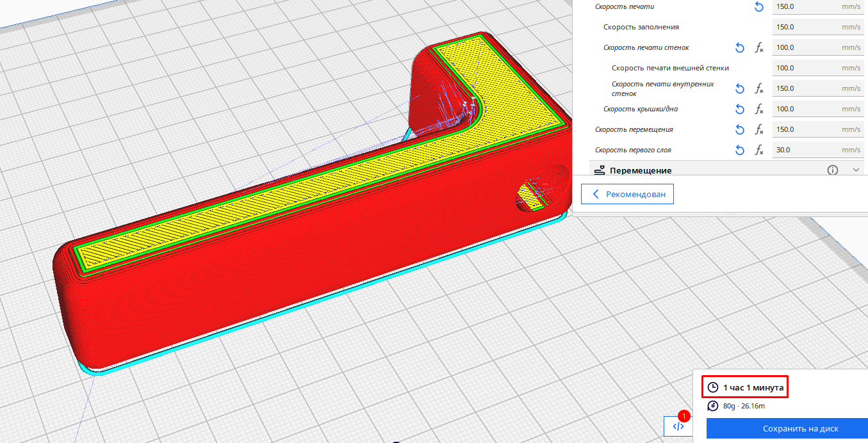Image resolution: width=868 pixels, height=443 pixels.
Task: Reset the Скорость печати value
Action: point(759,6)
